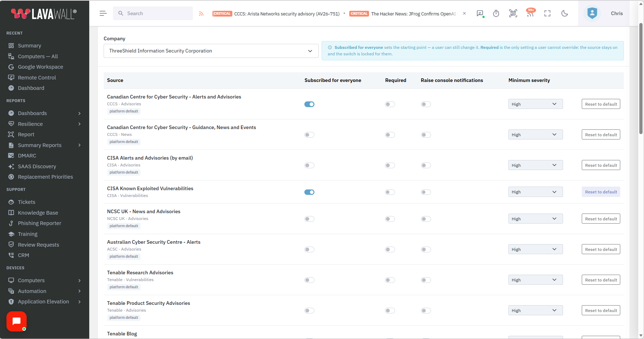The height and width of the screenshot is (339, 644).
Task: Click the Tickets icon in sidebar
Action: (x=11, y=202)
